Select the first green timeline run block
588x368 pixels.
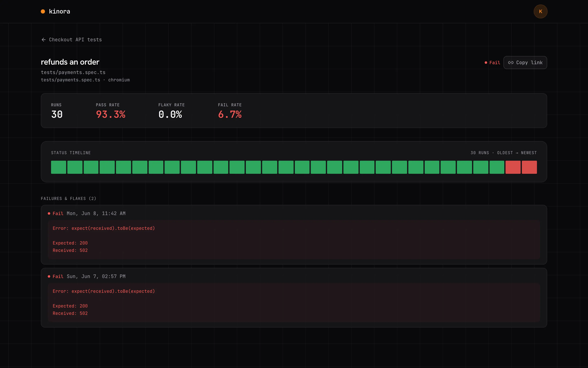pyautogui.click(x=59, y=167)
